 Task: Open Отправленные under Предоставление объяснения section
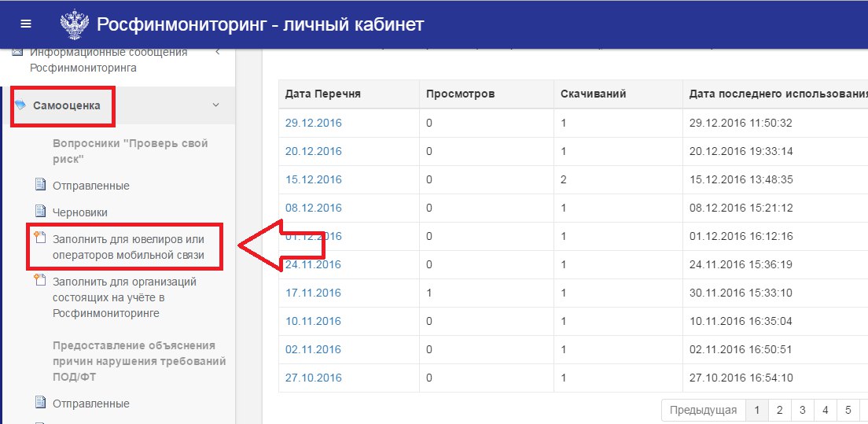91,403
